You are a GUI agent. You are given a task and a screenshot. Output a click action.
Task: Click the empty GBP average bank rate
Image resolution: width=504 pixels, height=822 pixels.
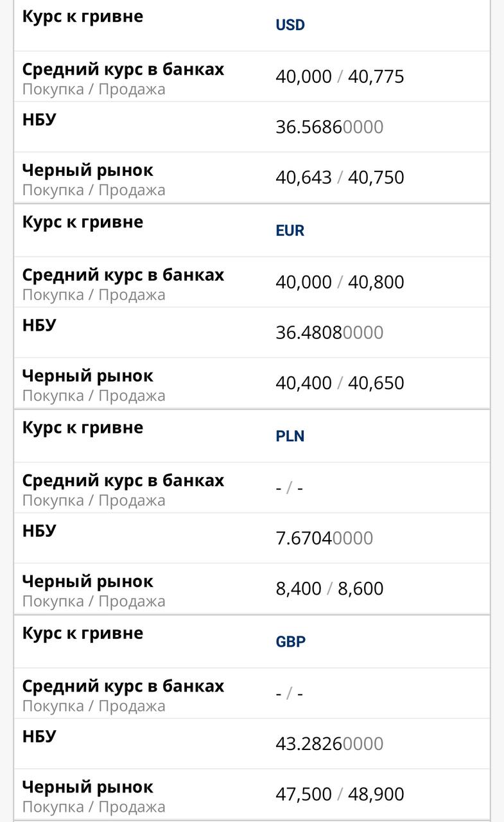click(289, 694)
